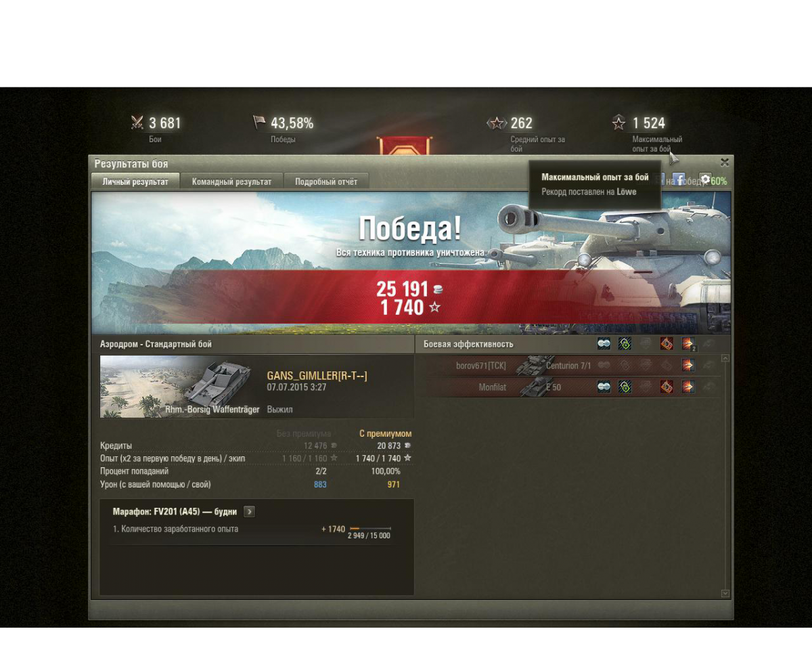Click the marathon experience progress bar
The height and width of the screenshot is (650, 812).
coord(370,528)
